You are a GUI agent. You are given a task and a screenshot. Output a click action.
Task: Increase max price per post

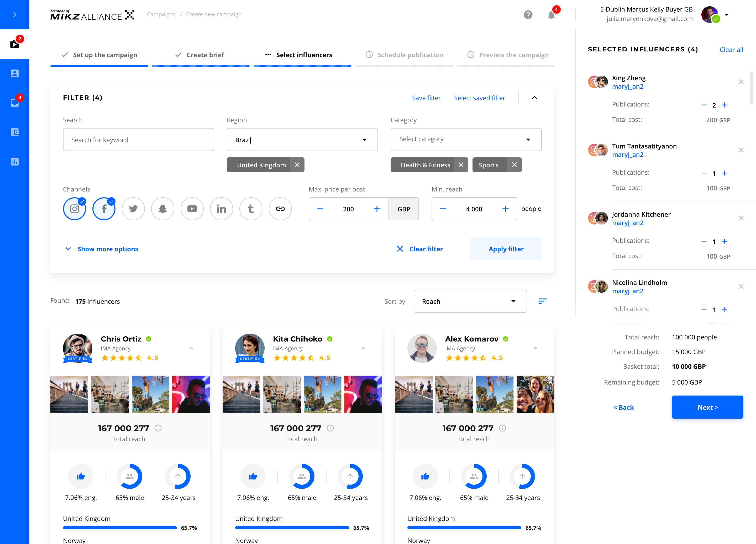pos(377,209)
